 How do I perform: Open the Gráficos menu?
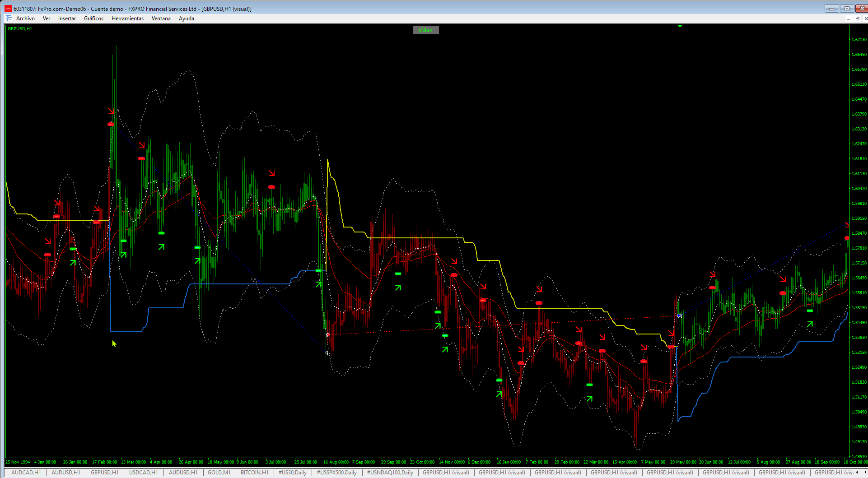tap(93, 19)
